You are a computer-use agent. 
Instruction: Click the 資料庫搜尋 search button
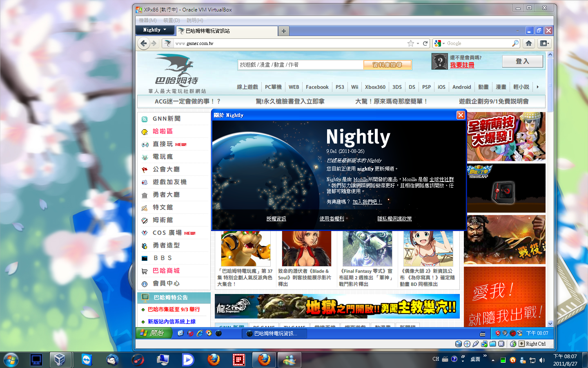[387, 65]
